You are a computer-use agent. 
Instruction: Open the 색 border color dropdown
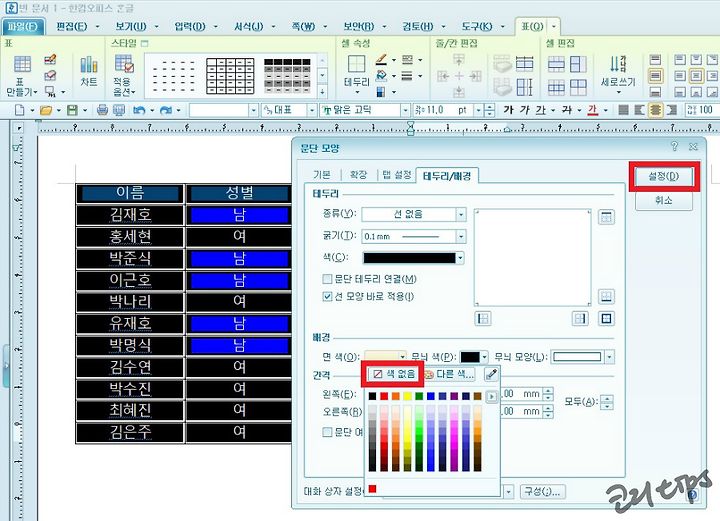click(x=460, y=258)
